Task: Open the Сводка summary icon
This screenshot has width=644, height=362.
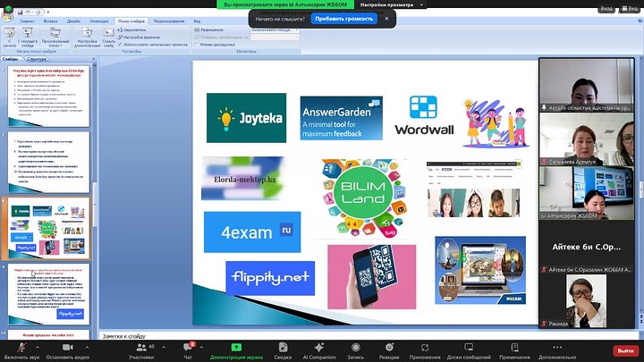Action: (x=283, y=348)
